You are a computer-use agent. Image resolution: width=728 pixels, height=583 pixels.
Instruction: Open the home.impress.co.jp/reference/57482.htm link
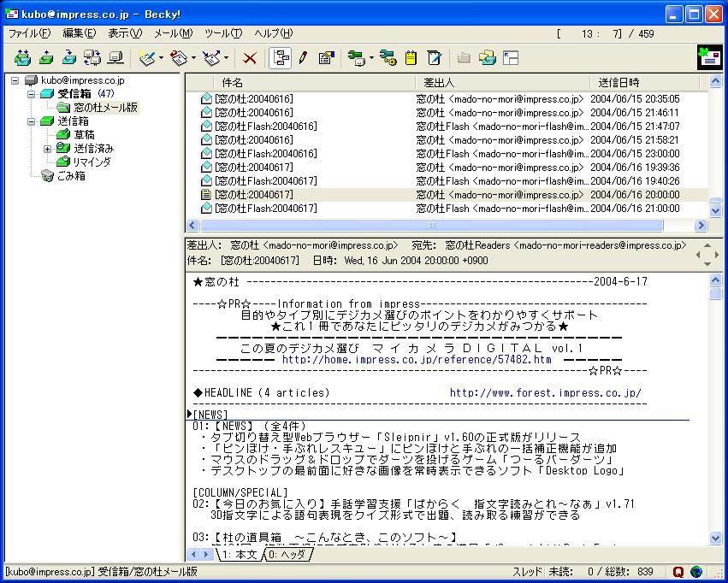point(417,359)
